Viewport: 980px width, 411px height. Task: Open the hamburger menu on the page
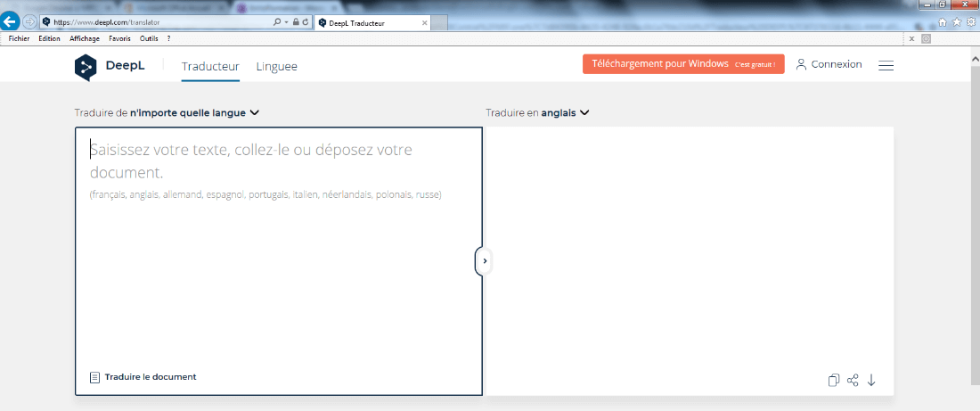(886, 65)
